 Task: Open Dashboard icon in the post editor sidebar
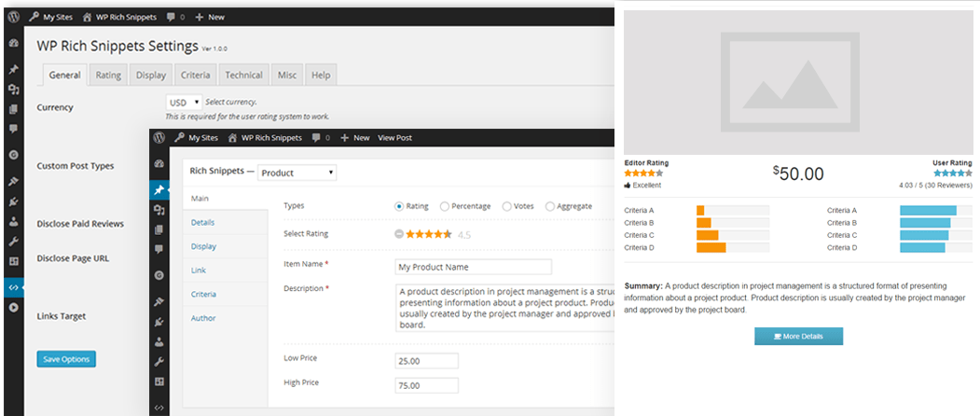pos(159,164)
